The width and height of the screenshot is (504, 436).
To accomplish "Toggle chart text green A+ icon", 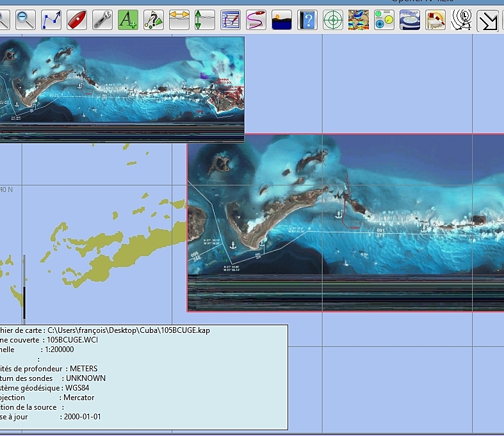I will pos(128,20).
